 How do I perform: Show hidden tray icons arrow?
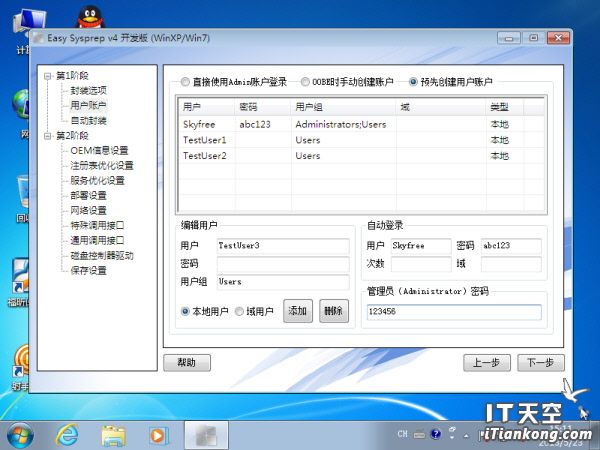tap(466, 436)
